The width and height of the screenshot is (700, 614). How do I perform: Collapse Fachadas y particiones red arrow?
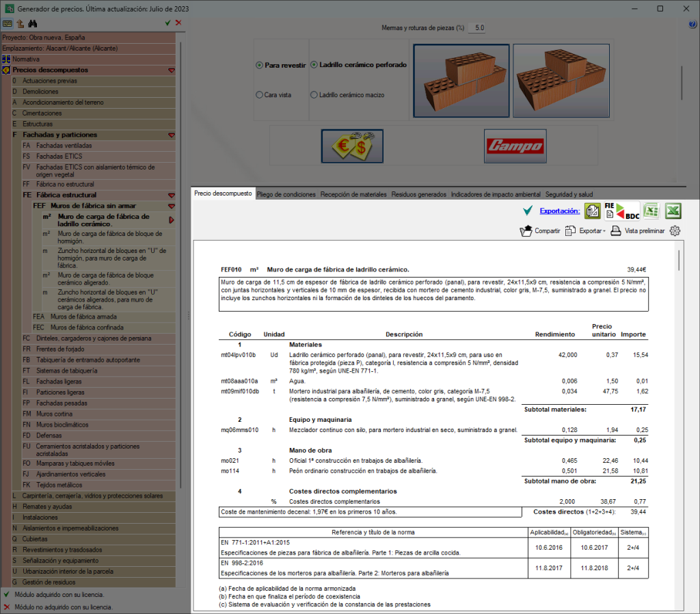(172, 135)
